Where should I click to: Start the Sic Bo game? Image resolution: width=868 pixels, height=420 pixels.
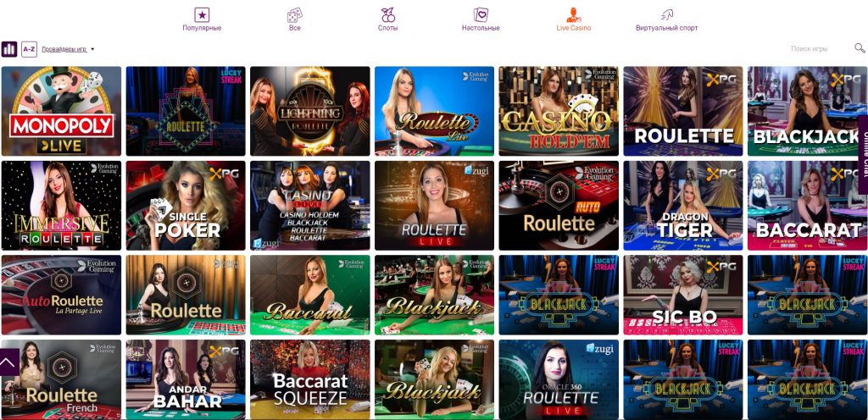click(x=683, y=295)
